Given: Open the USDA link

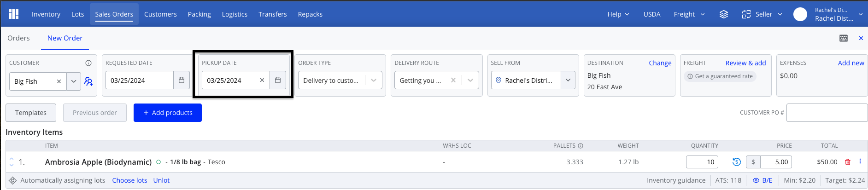Looking at the screenshot, I should pos(652,14).
